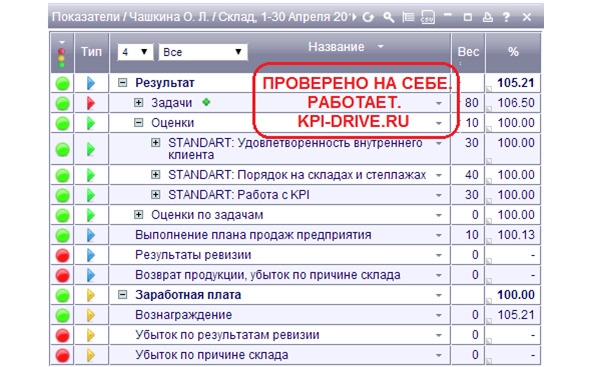Click blue arrow for Выполнение плана продаж
This screenshot has width=591, height=367.
coord(90,235)
